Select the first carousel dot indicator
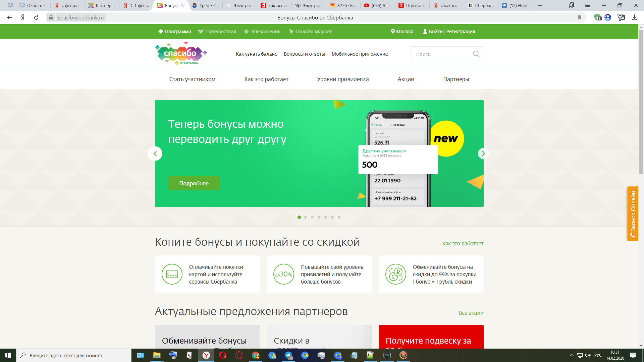This screenshot has width=644, height=362. click(x=299, y=217)
